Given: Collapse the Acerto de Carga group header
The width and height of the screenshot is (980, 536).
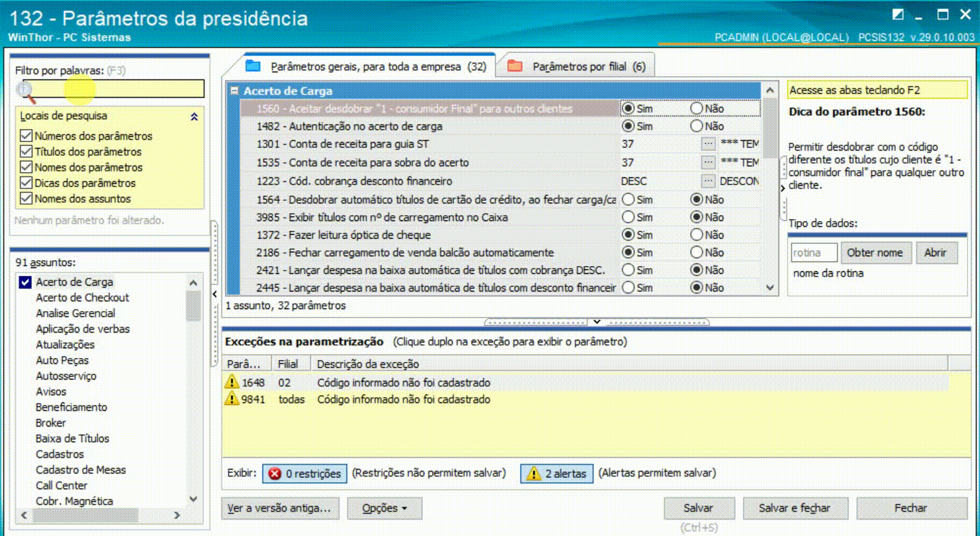Looking at the screenshot, I should tap(234, 91).
